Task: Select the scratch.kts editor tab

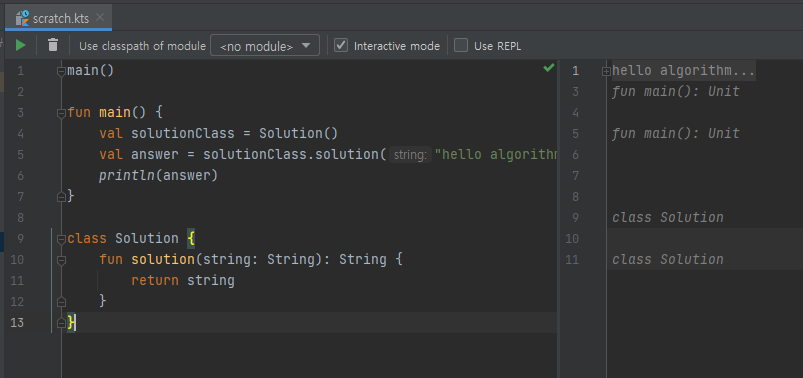Action: tap(58, 18)
